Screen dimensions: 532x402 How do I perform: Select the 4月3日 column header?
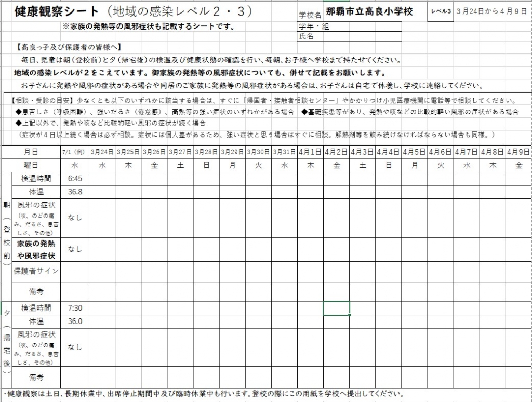click(362, 152)
